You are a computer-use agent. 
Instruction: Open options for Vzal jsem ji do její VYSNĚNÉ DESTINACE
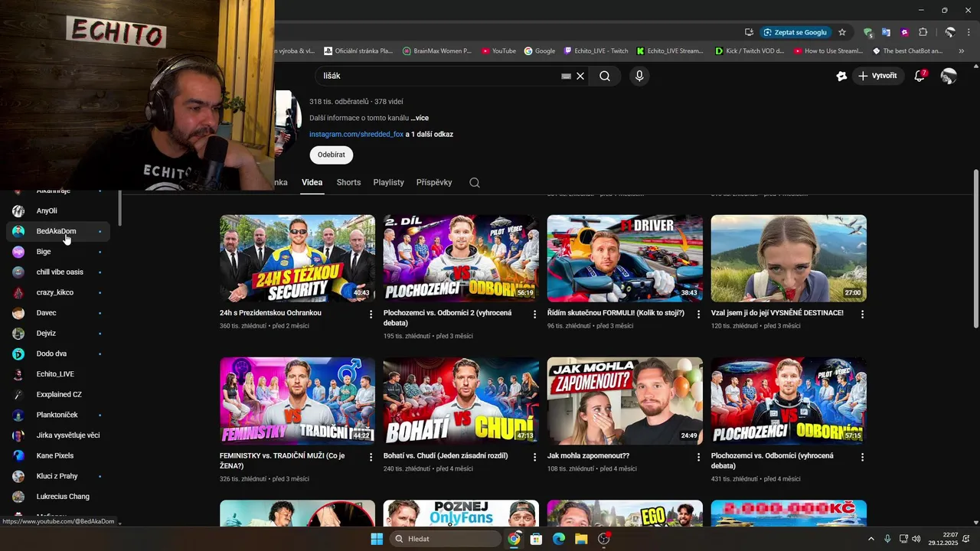[862, 315]
